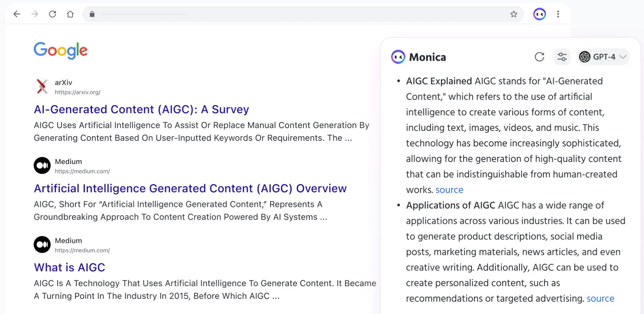Regenerate the Monica answer with refresh icon
Image resolution: width=644 pixels, height=314 pixels.
[539, 57]
